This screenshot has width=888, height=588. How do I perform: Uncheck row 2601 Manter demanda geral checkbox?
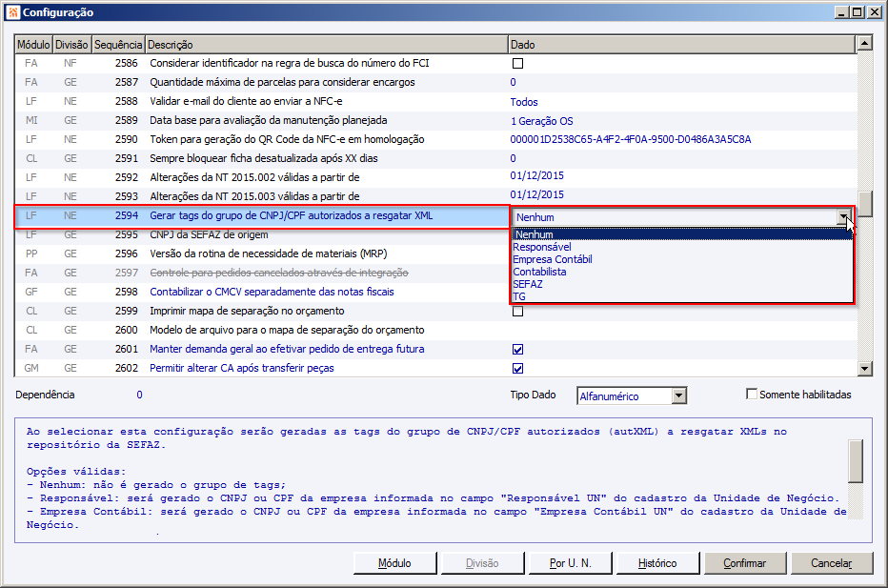(x=517, y=350)
